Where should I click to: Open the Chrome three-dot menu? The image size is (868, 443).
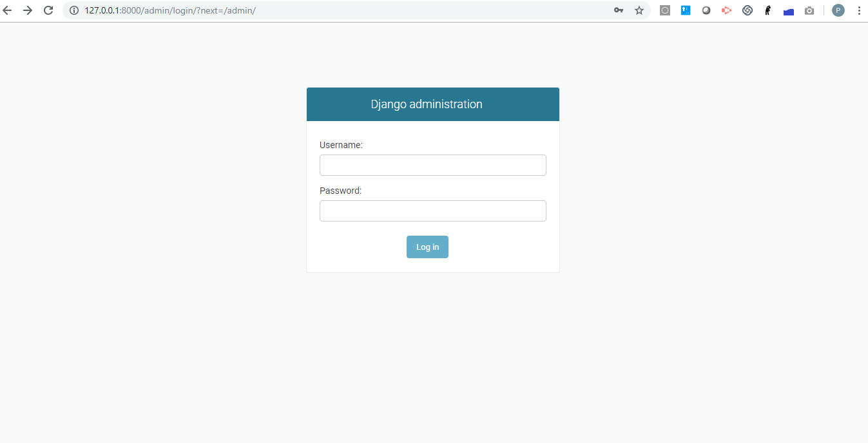pyautogui.click(x=859, y=10)
